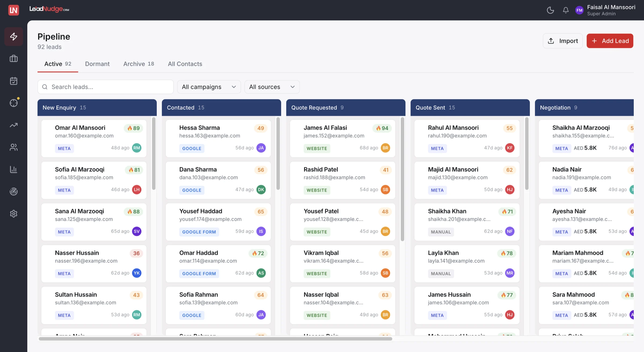The width and height of the screenshot is (644, 352).
Task: Click the FM user avatar
Action: (580, 10)
